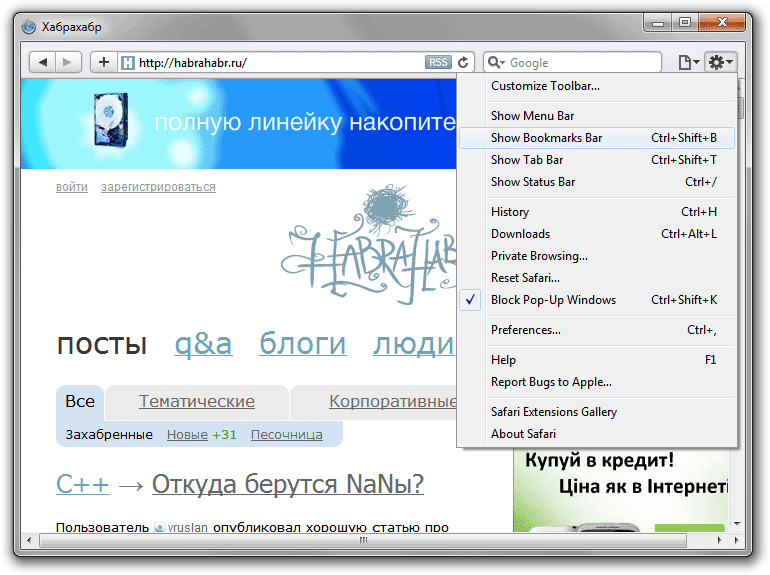Open Preferences...
Image resolution: width=770 pixels, height=575 pixels.
coord(597,330)
